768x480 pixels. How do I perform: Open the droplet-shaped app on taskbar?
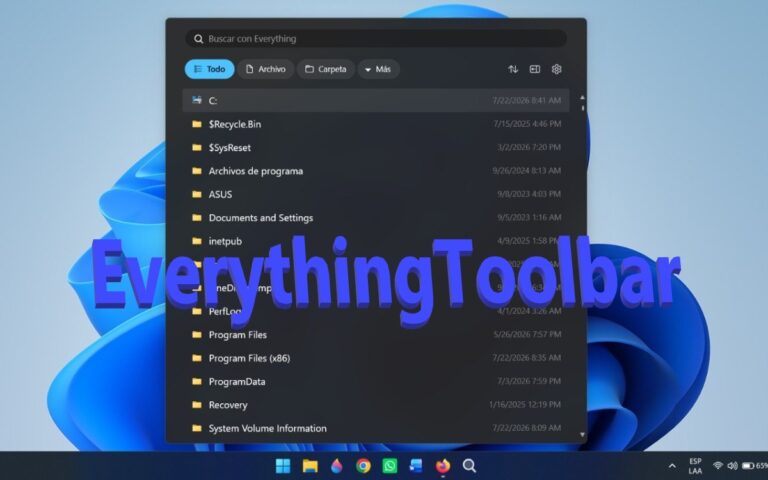pyautogui.click(x=336, y=466)
